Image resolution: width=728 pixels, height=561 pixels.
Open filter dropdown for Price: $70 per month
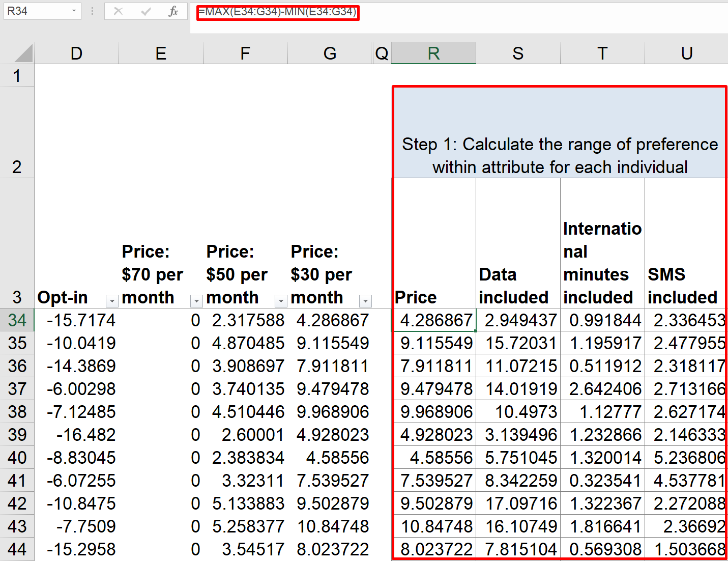click(x=196, y=301)
